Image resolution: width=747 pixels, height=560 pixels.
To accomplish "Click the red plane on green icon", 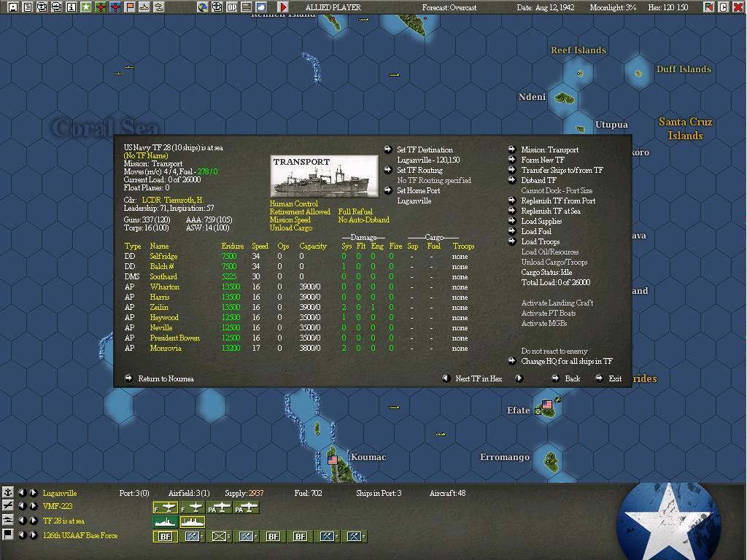I will (101, 7).
